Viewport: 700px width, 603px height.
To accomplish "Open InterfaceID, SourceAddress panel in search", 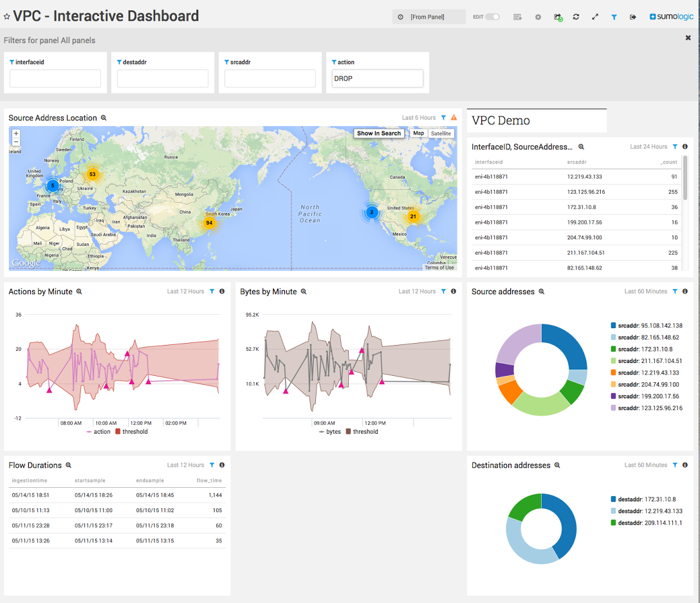I will tap(581, 147).
